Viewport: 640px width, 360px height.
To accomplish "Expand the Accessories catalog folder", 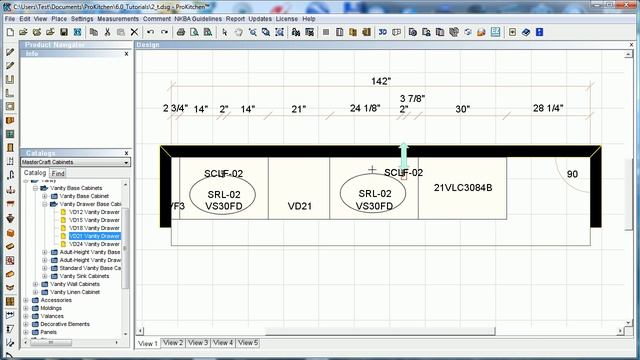I will pyautogui.click(x=26, y=300).
